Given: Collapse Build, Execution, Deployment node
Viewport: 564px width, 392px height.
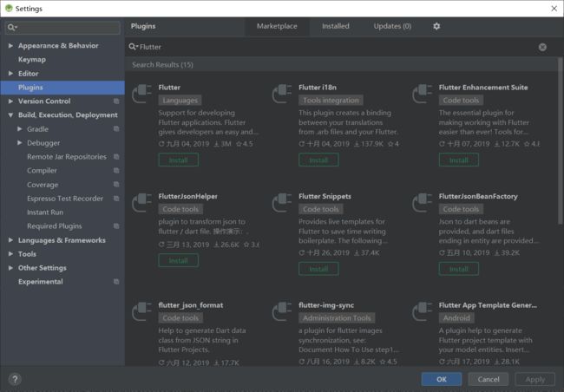Looking at the screenshot, I should (10, 115).
